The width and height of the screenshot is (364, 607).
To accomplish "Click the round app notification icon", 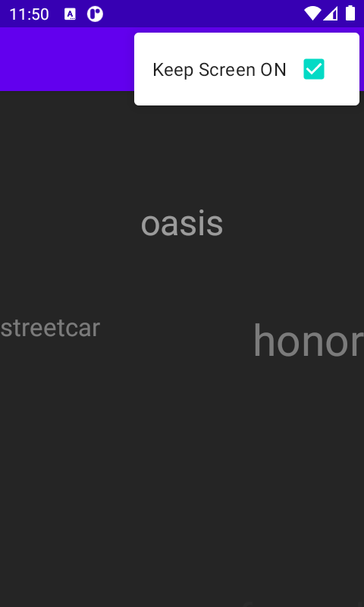I will [x=95, y=14].
